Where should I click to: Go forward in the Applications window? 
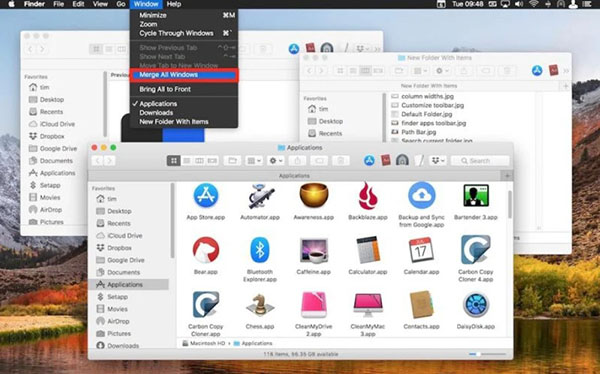(109, 161)
